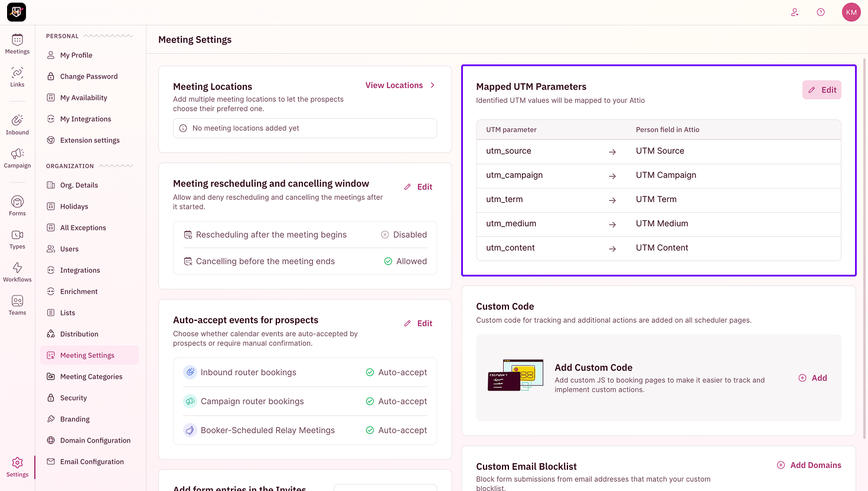This screenshot has width=868, height=491.
Task: Open the Teams icon in the sidebar
Action: 17,305
